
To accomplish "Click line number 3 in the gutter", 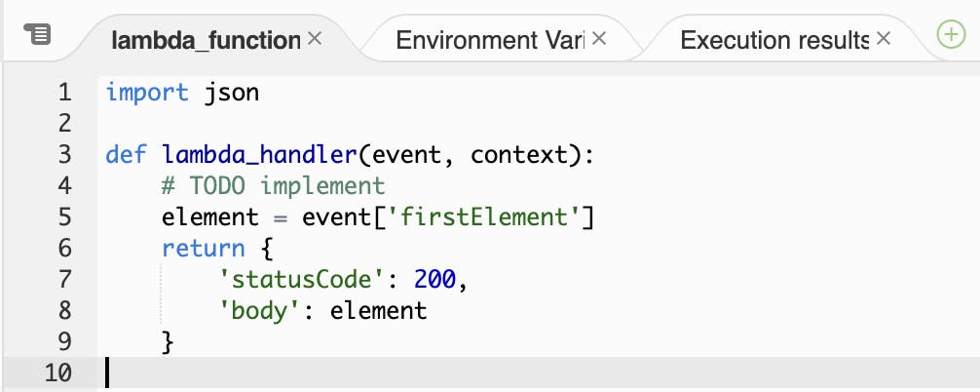I will 64,154.
